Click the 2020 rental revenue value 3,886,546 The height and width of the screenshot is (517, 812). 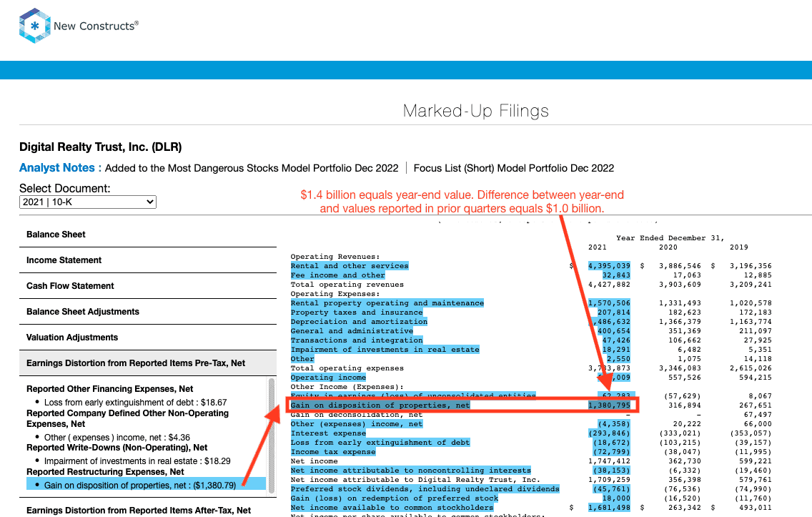tap(680, 266)
